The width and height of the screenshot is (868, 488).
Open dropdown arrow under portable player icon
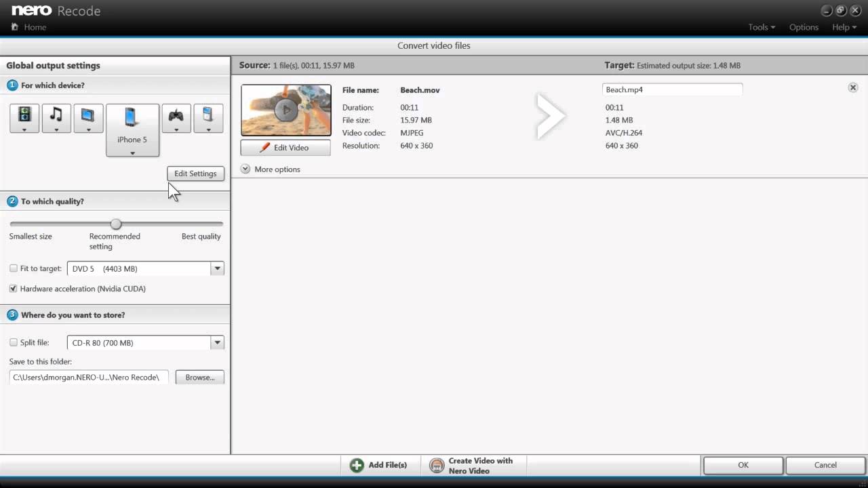pyautogui.click(x=208, y=129)
